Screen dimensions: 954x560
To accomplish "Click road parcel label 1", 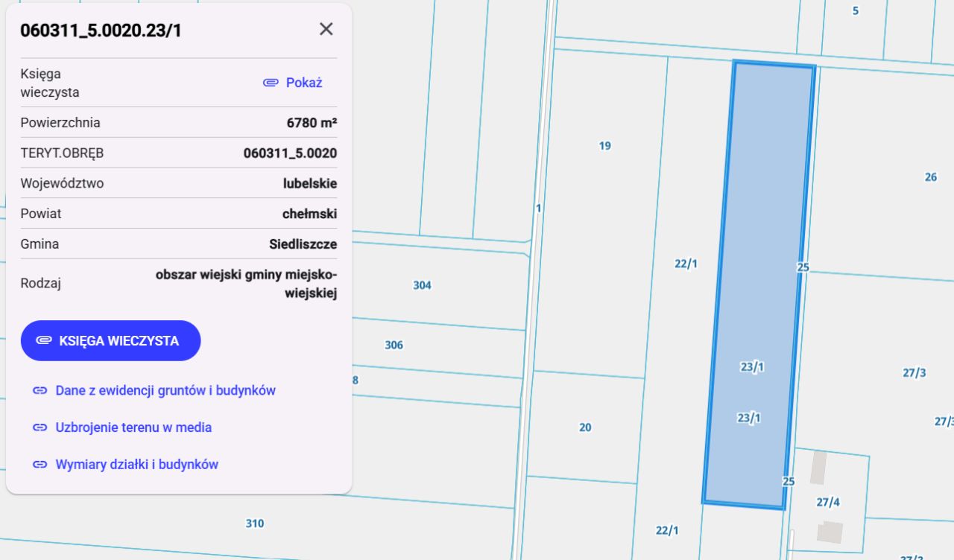I will [539, 209].
